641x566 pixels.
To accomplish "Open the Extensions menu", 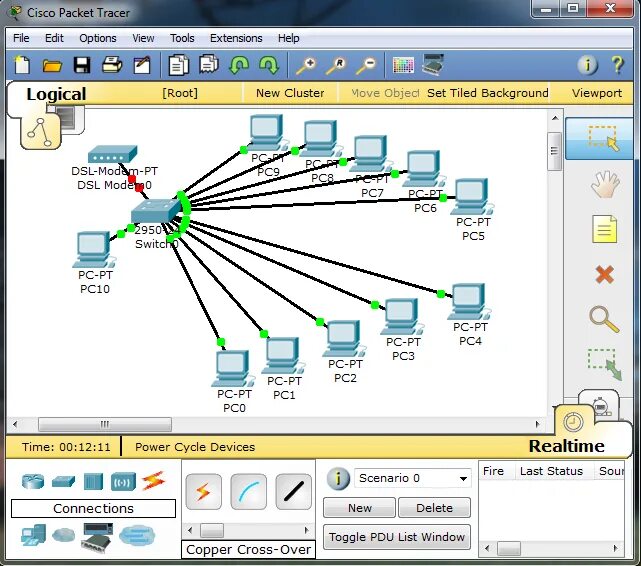I will tap(236, 38).
